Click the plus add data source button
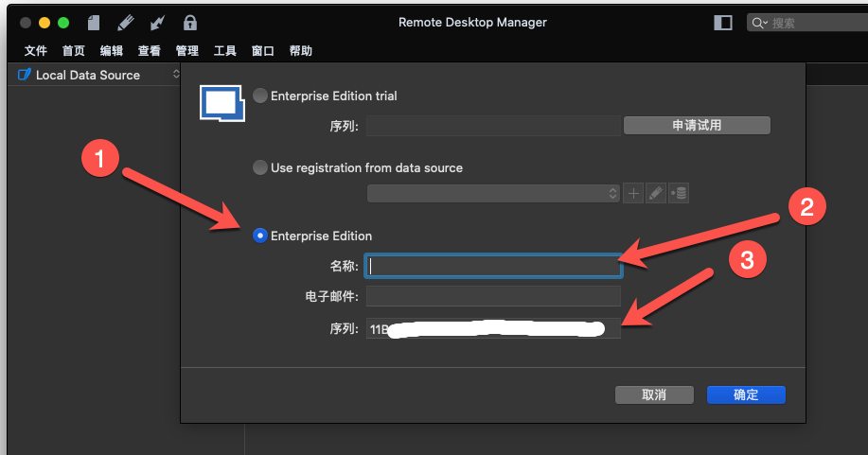Viewport: 868px width, 455px height. 633,193
